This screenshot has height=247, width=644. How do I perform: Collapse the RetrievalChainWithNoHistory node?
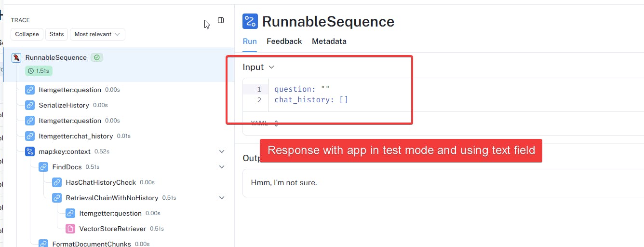222,198
